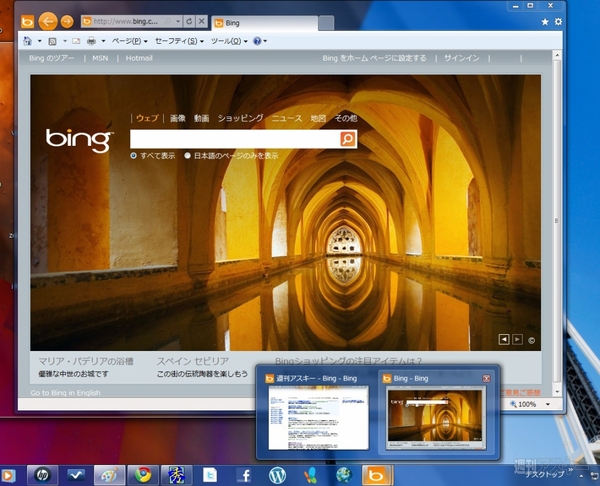Switch to 動画 search category

(x=201, y=118)
